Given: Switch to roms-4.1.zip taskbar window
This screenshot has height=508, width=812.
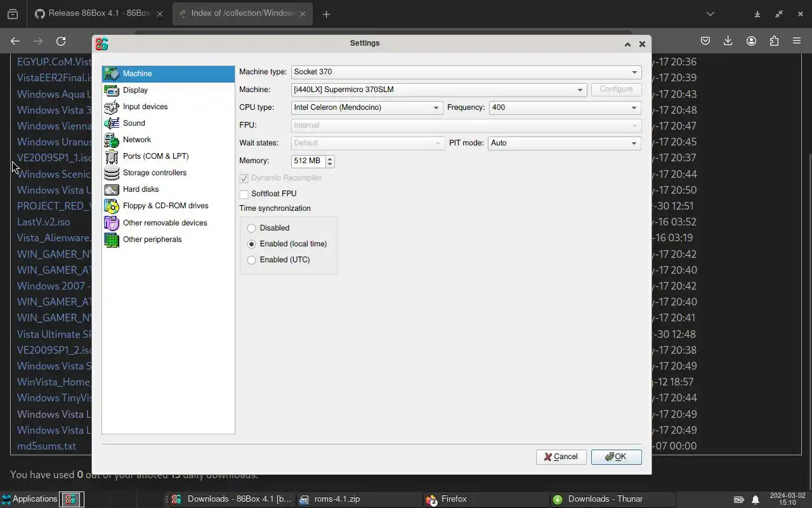Looking at the screenshot, I should [359, 499].
